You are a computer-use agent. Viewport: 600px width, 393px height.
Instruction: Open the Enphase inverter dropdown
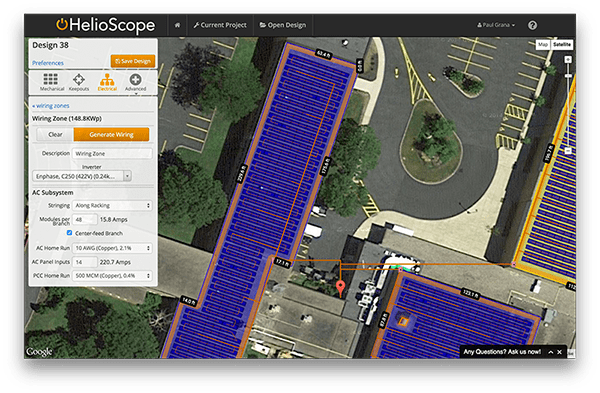tap(82, 176)
